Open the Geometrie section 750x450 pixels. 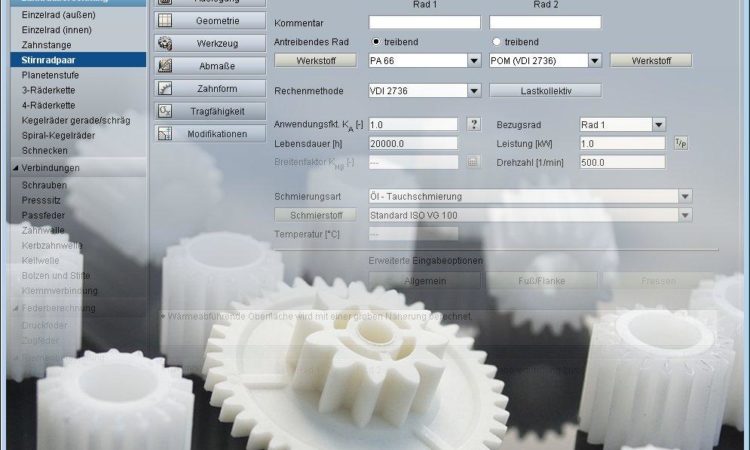point(210,21)
